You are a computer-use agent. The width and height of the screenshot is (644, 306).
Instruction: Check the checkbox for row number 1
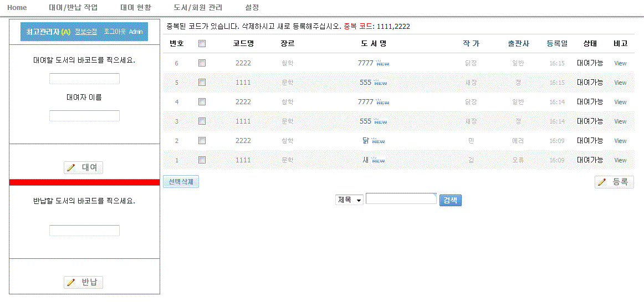click(202, 160)
